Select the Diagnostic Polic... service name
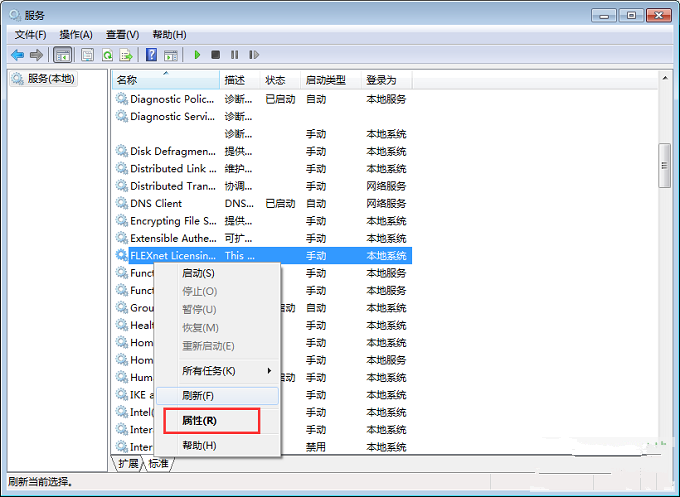 pos(172,99)
